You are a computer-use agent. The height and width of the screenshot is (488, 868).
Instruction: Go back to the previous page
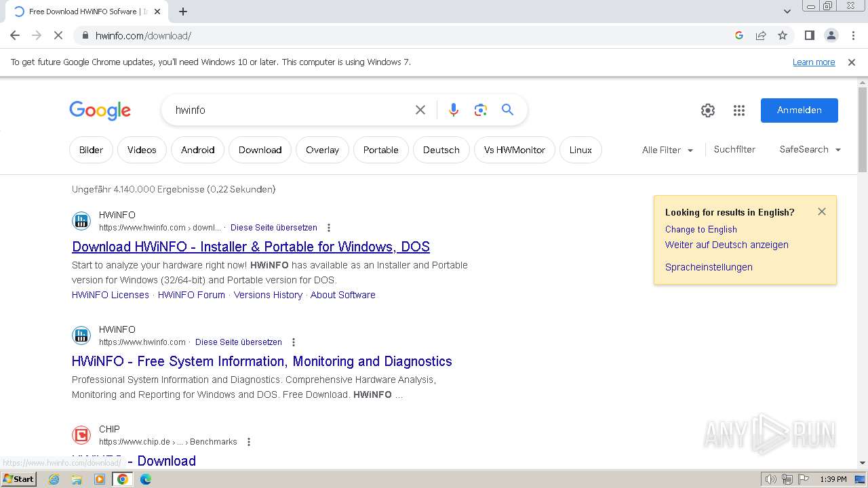[15, 35]
